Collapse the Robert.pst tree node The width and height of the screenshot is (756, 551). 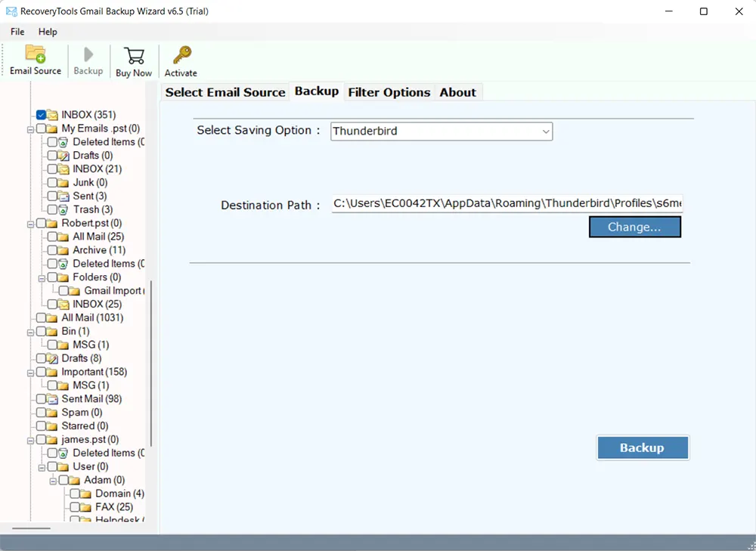(30, 223)
